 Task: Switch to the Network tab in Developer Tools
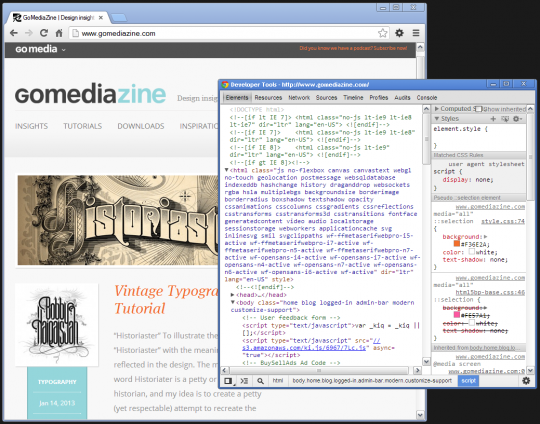(299, 97)
